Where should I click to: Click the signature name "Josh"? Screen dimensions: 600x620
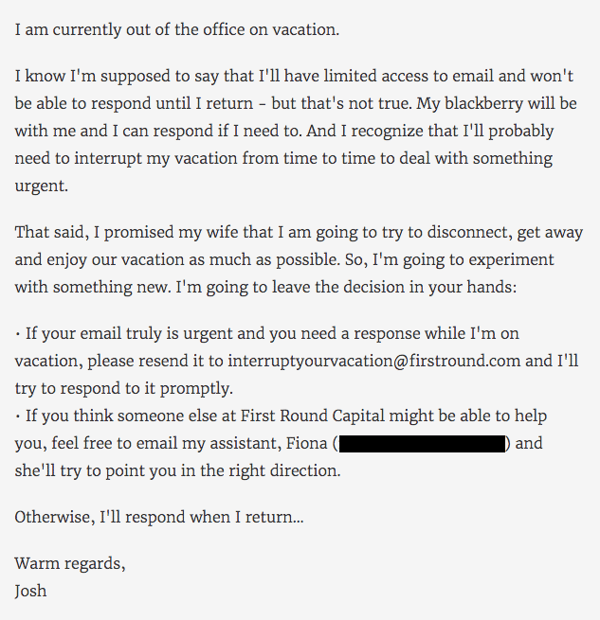tap(31, 590)
